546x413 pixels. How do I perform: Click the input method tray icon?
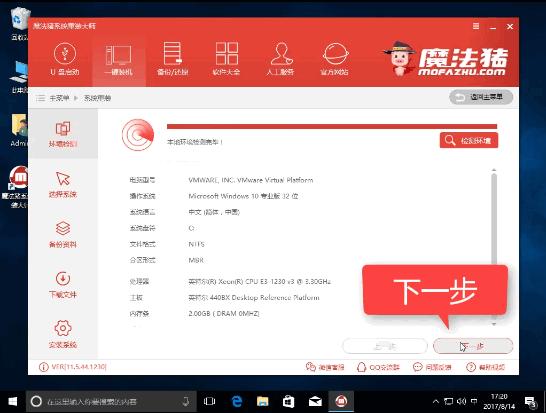point(474,402)
